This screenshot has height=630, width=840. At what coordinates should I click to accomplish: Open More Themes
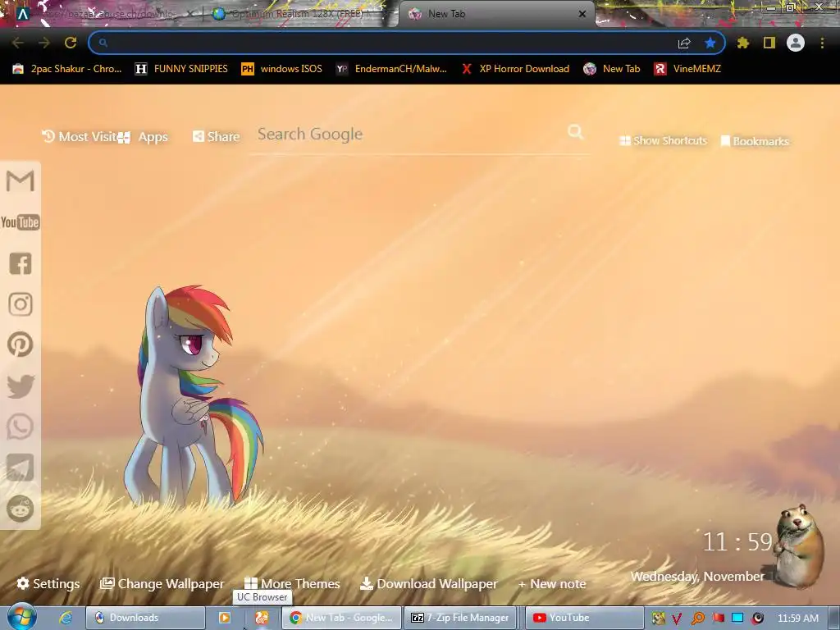coord(292,583)
